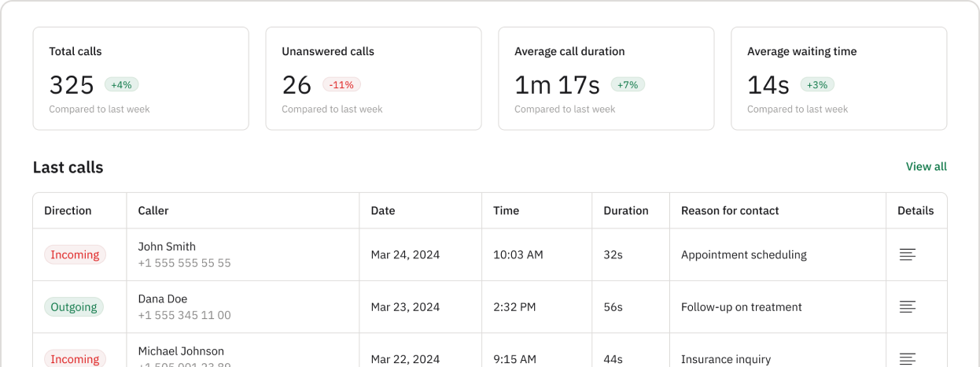This screenshot has width=980, height=367.
Task: Open the Average call duration card
Action: click(606, 79)
